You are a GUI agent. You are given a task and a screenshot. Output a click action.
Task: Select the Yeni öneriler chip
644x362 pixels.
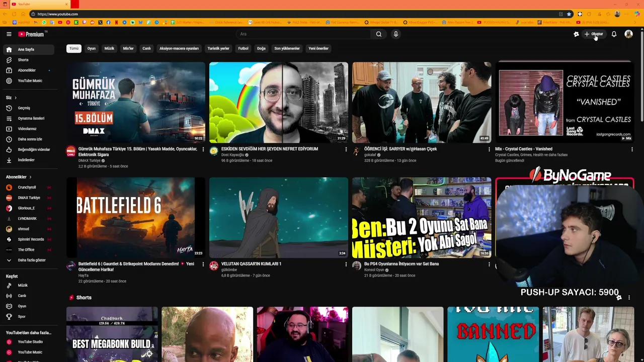[318, 48]
